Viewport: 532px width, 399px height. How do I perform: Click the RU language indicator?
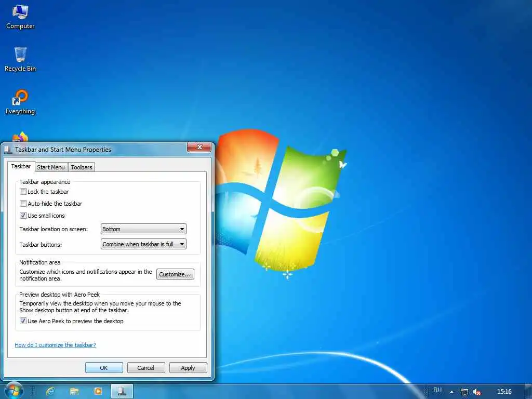coord(437,390)
